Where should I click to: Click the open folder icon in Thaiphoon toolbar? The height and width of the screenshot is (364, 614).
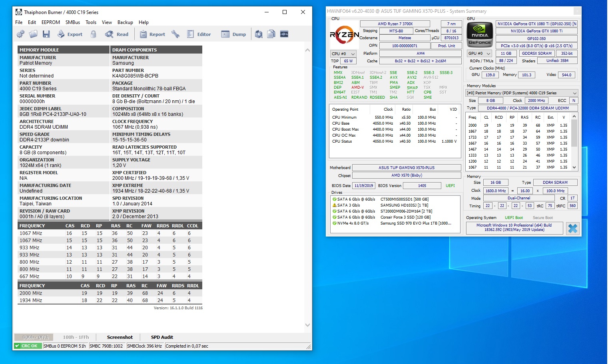point(33,34)
